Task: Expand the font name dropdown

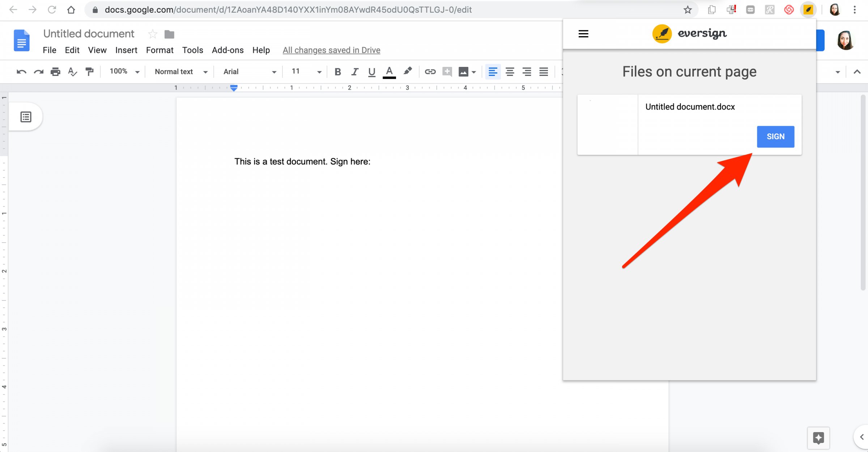Action: click(274, 72)
